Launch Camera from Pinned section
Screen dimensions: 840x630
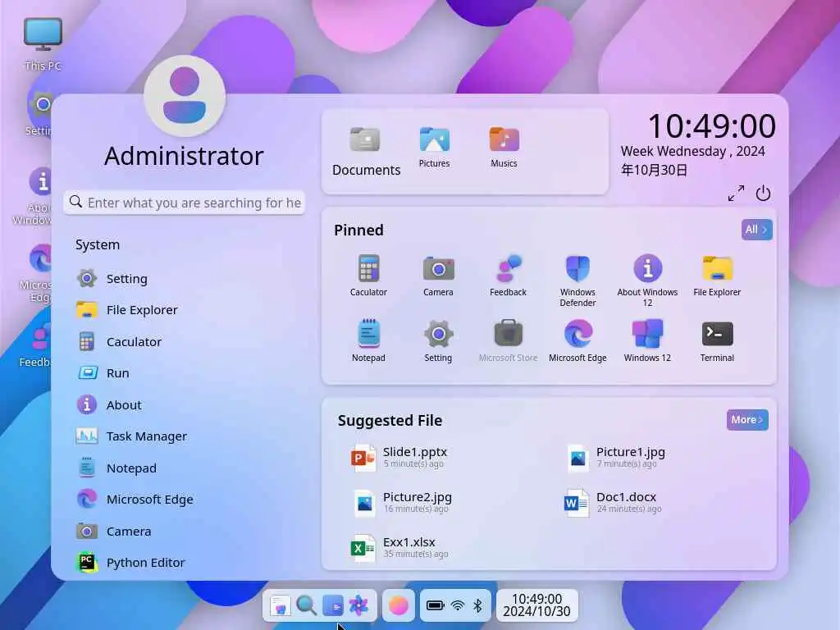pyautogui.click(x=438, y=275)
